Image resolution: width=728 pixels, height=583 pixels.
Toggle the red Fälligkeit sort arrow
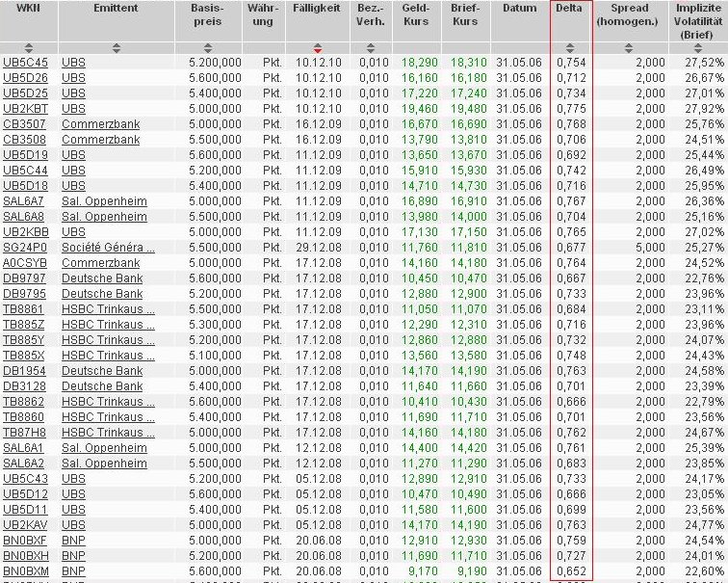click(x=318, y=47)
